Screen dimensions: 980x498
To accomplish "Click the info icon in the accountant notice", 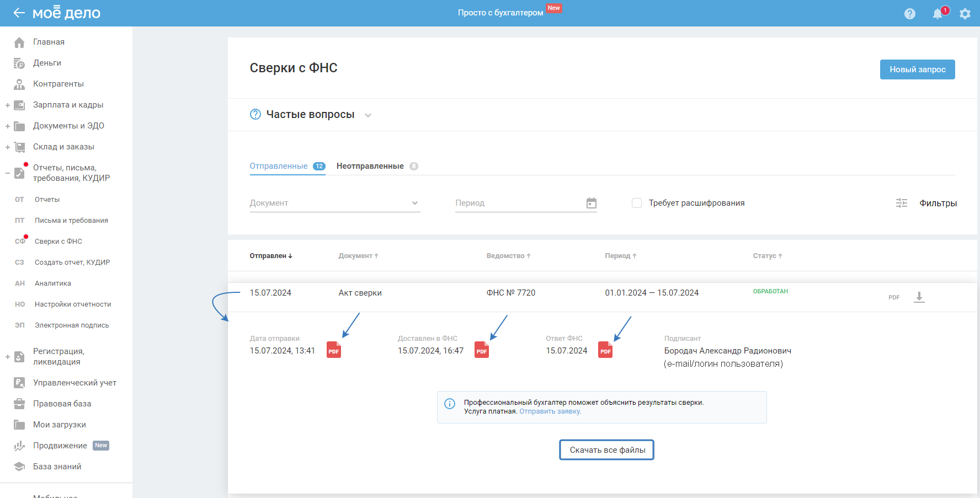I will coord(450,404).
